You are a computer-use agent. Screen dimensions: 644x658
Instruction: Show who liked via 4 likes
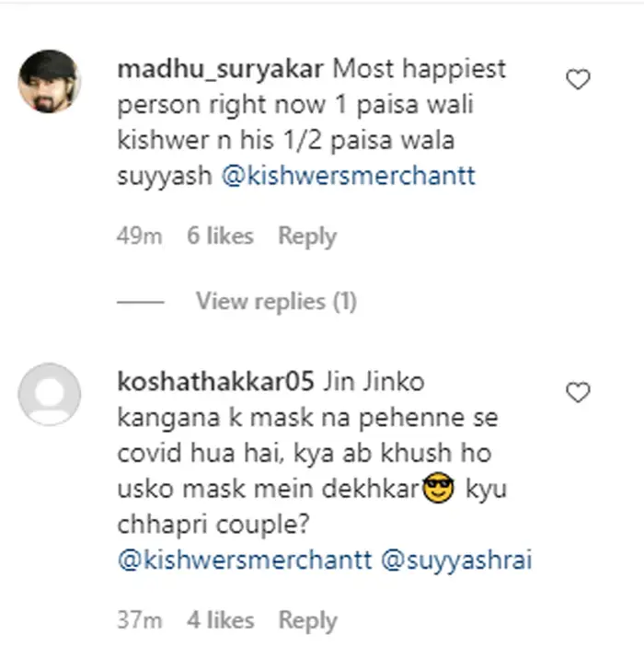click(x=221, y=619)
